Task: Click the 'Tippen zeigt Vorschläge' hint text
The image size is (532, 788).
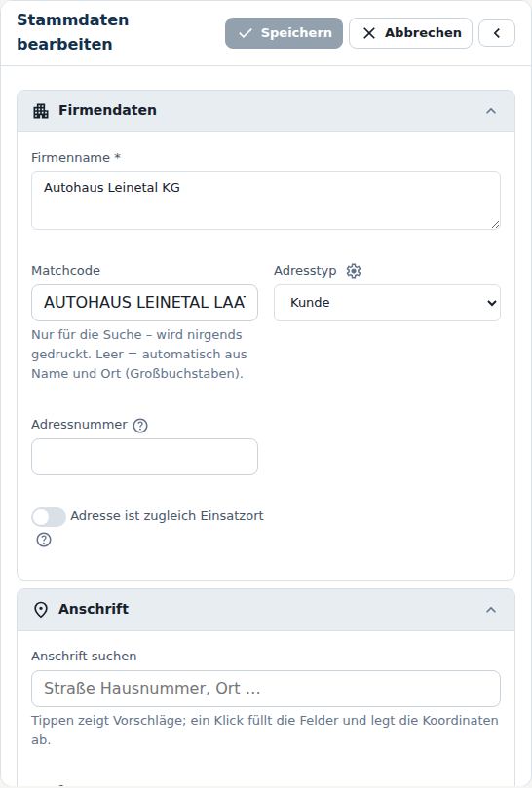Action: pos(264,730)
